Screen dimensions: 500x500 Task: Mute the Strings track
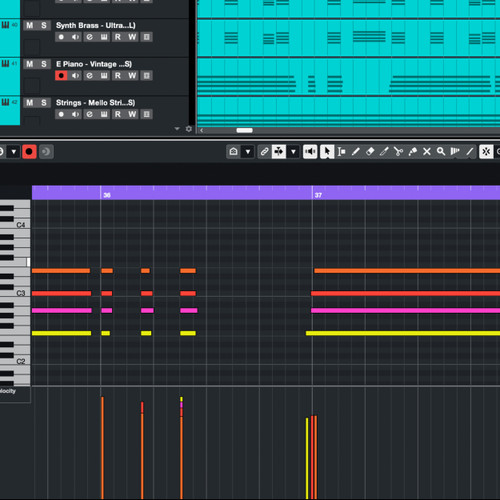[x=30, y=103]
